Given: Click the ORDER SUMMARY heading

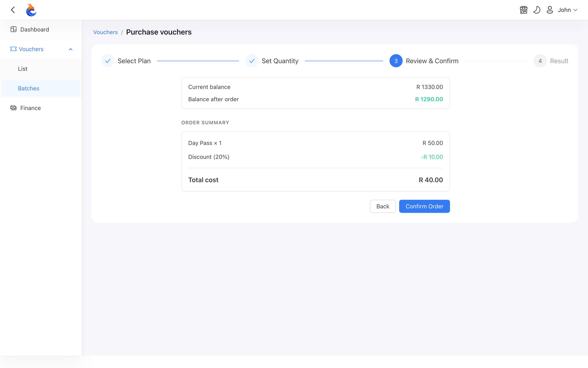Looking at the screenshot, I should [205, 123].
